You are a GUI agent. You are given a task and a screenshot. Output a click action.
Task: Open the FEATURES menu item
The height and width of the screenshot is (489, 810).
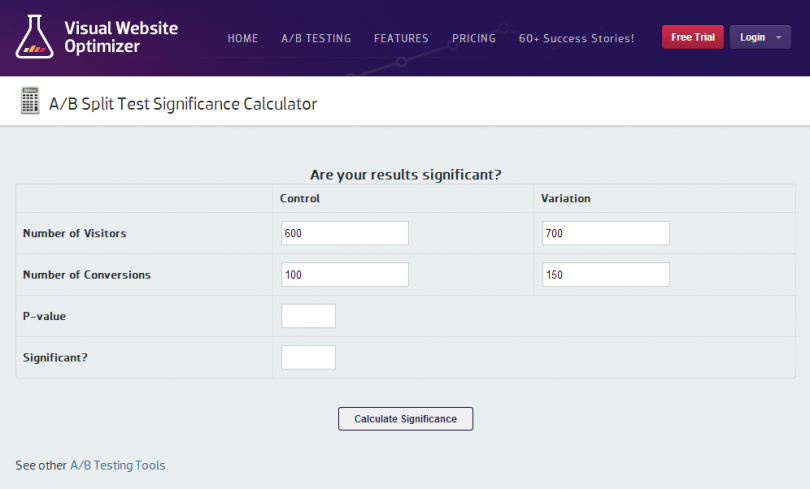click(401, 38)
